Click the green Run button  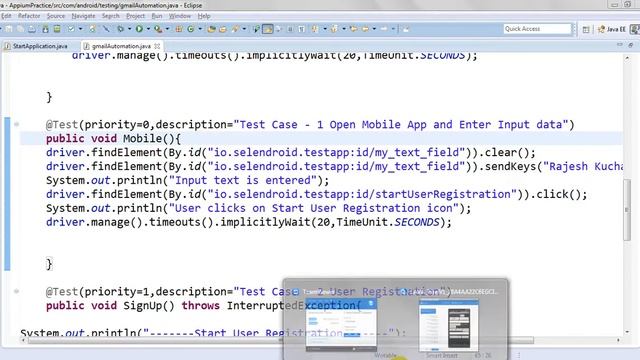pos(139,29)
